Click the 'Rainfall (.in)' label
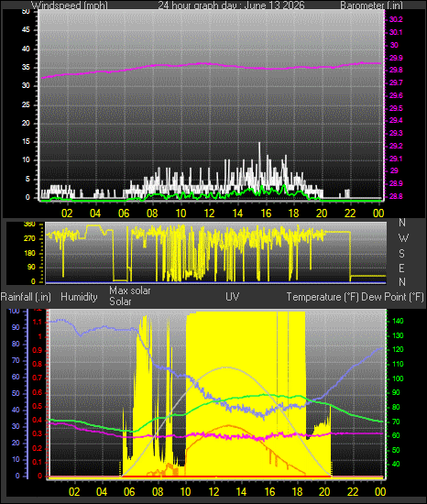This screenshot has height=504, width=427. (26, 297)
